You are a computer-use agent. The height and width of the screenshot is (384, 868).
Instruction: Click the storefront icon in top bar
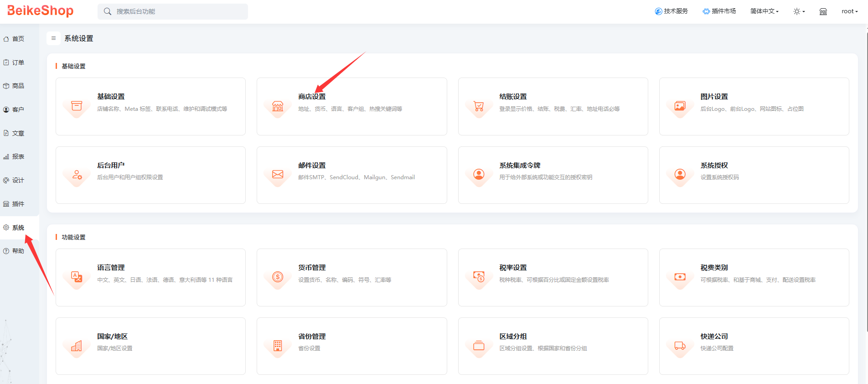click(823, 11)
